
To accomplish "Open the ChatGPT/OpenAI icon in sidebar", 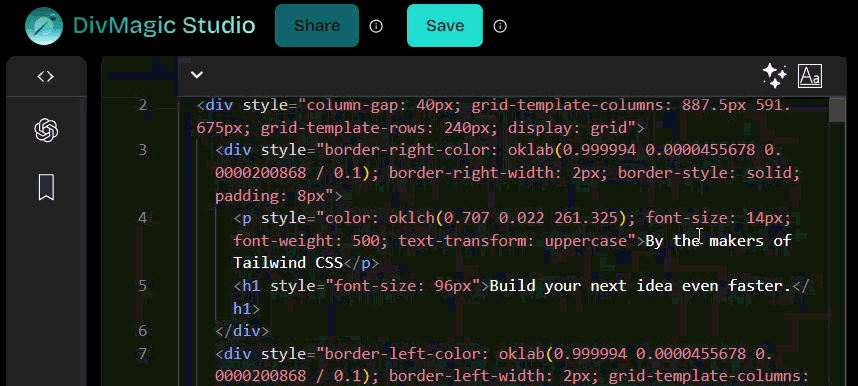I will [46, 131].
